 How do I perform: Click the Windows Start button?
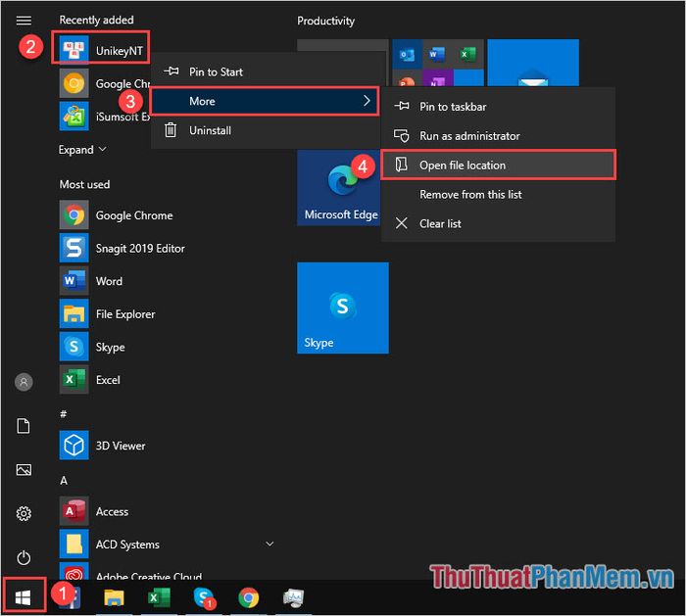click(24, 596)
